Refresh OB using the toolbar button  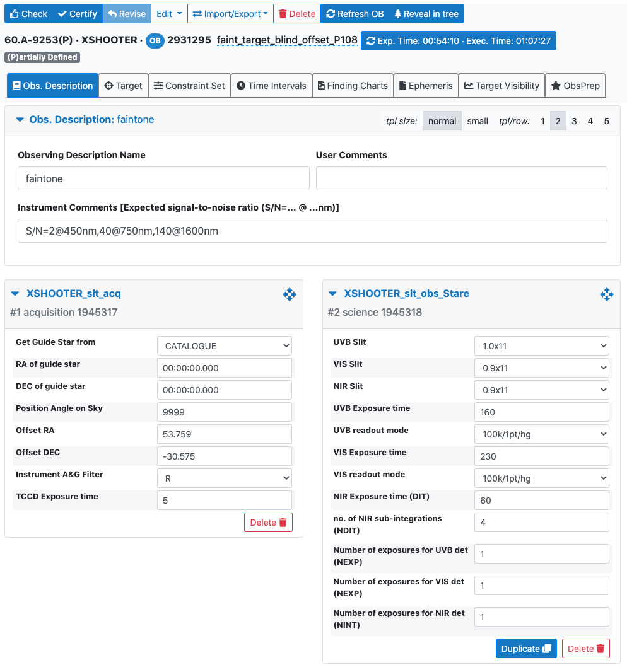click(x=355, y=14)
